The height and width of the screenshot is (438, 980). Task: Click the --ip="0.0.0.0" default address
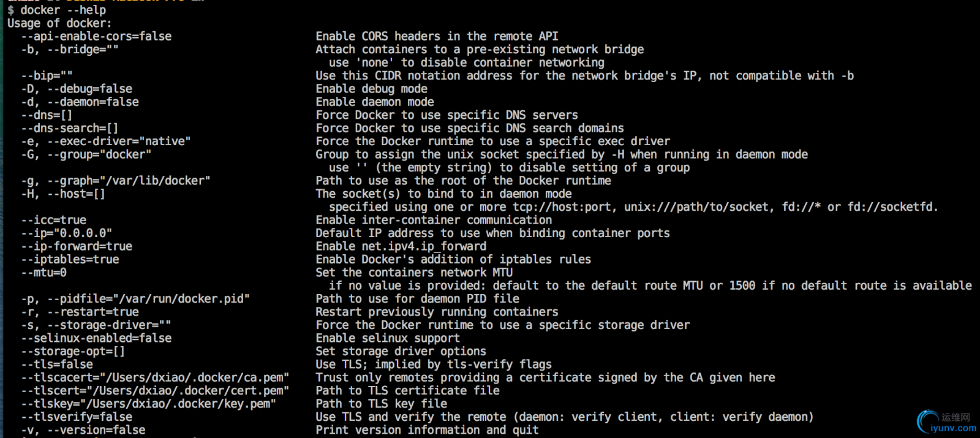point(66,233)
